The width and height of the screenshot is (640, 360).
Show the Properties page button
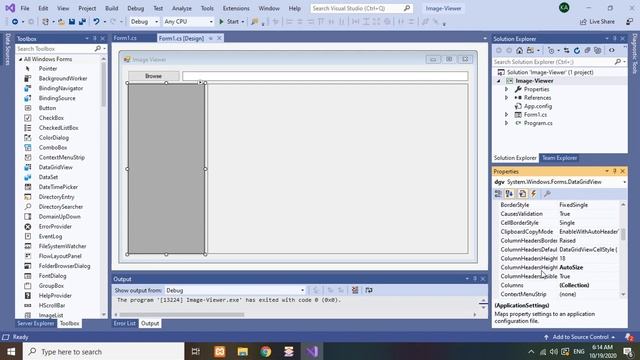[522, 194]
